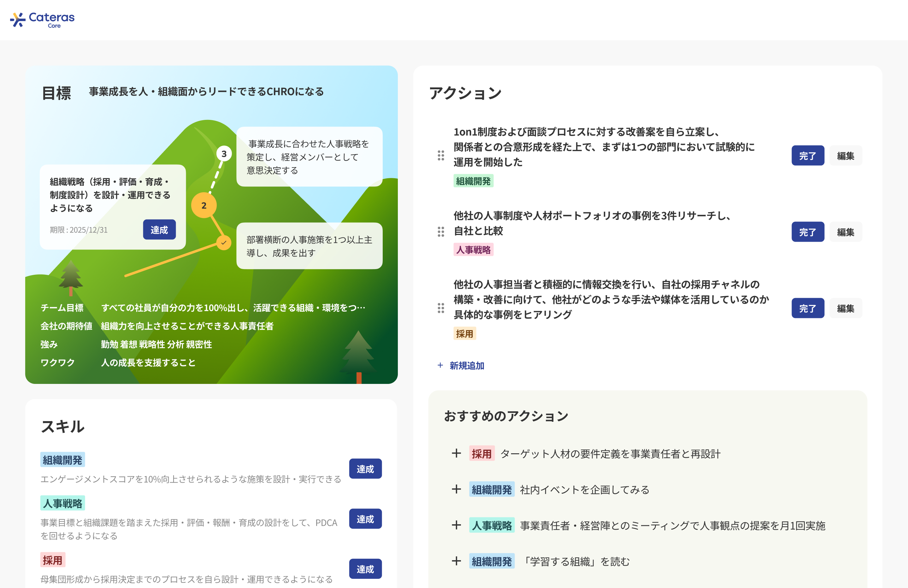Select the 人事戦略 tag on the research action
Image resolution: width=908 pixels, height=588 pixels.
click(474, 250)
